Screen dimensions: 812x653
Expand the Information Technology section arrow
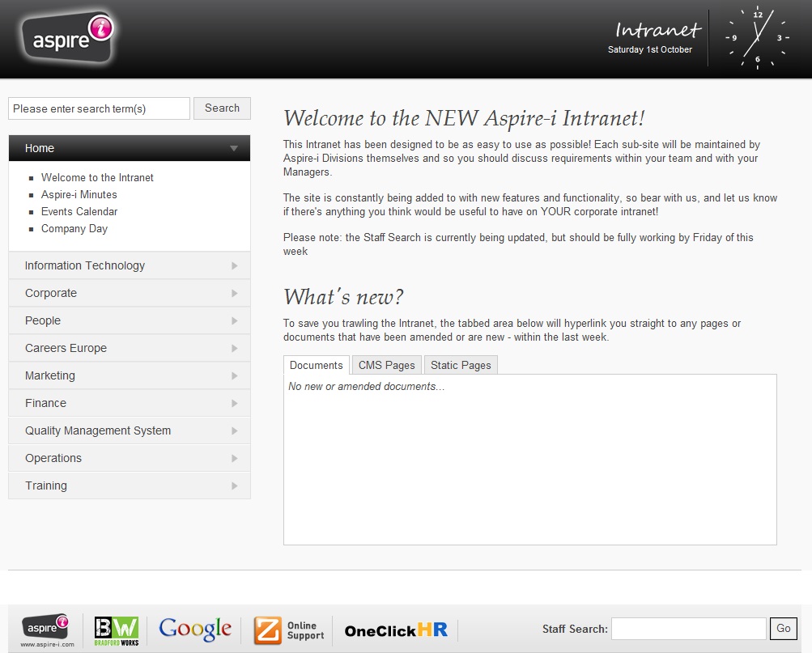point(235,266)
